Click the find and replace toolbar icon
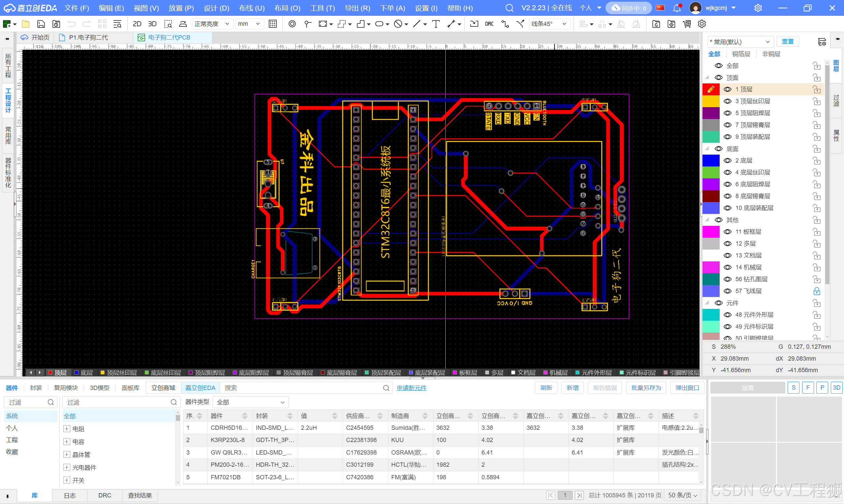The height and width of the screenshot is (504, 844). 117,24
